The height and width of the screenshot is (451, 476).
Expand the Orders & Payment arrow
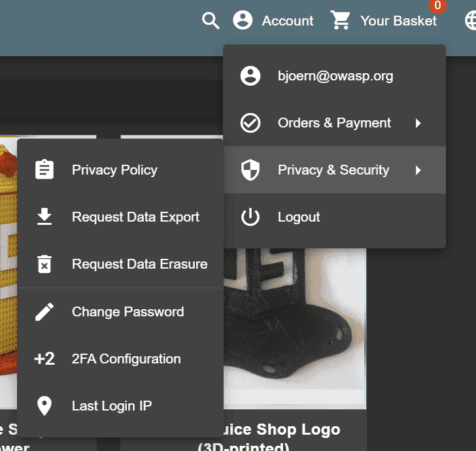tap(418, 124)
